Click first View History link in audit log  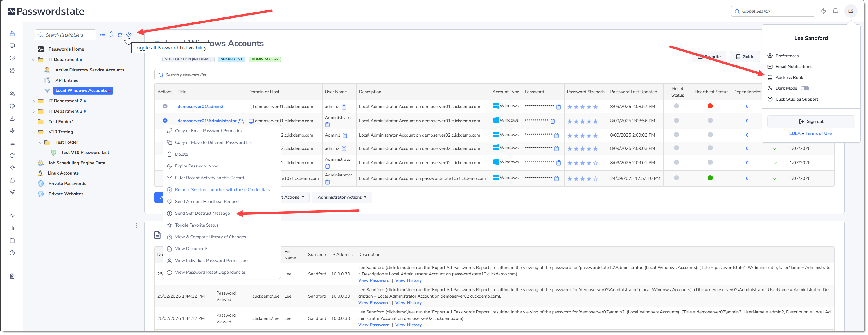point(408,280)
